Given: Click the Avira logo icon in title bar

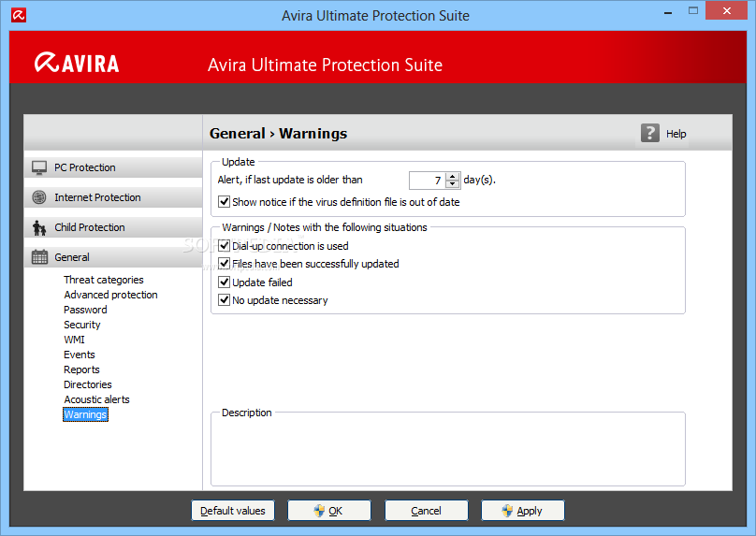Looking at the screenshot, I should 19,15.
